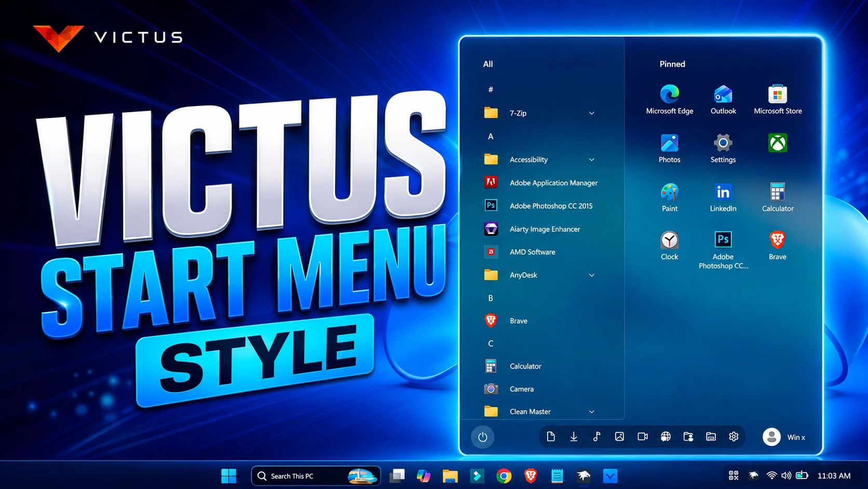Open the Notepad icon on the taskbar

tap(557, 475)
